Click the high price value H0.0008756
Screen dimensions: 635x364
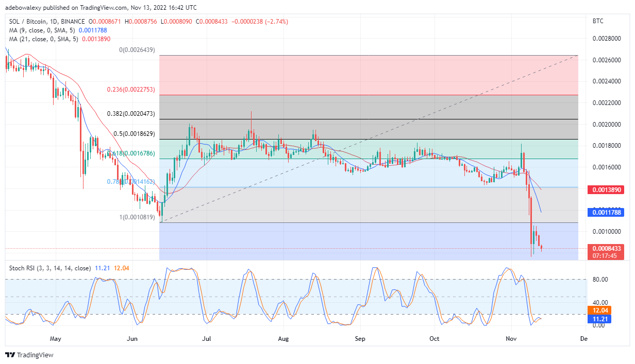(x=140, y=22)
